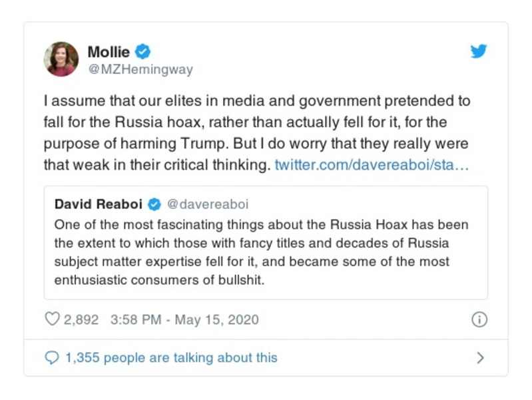The width and height of the screenshot is (532, 400).
Task: Open the right chevron arrow
Action: (x=481, y=358)
